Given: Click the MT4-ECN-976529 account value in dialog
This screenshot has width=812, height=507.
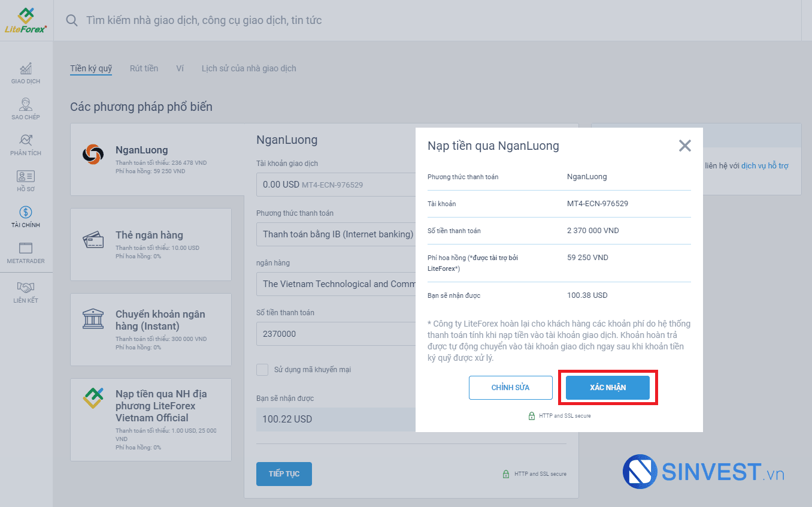Looking at the screenshot, I should coord(598,204).
